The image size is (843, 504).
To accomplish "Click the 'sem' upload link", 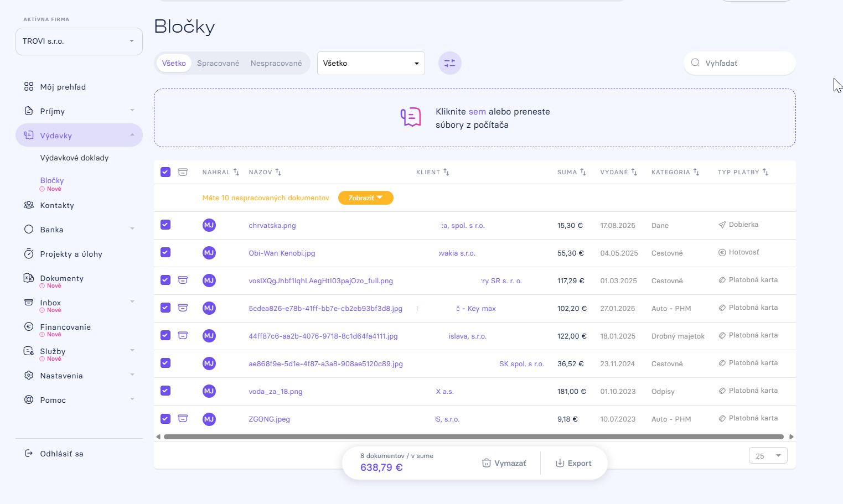I will 477,112.
